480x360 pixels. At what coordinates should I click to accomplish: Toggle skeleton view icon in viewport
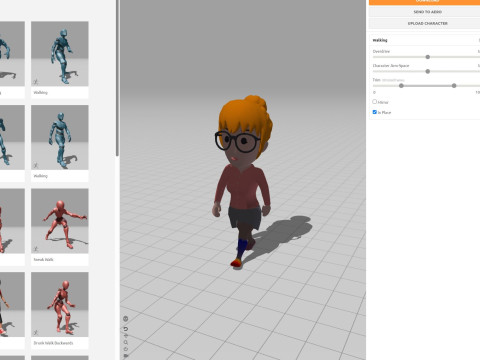pyautogui.click(x=126, y=319)
